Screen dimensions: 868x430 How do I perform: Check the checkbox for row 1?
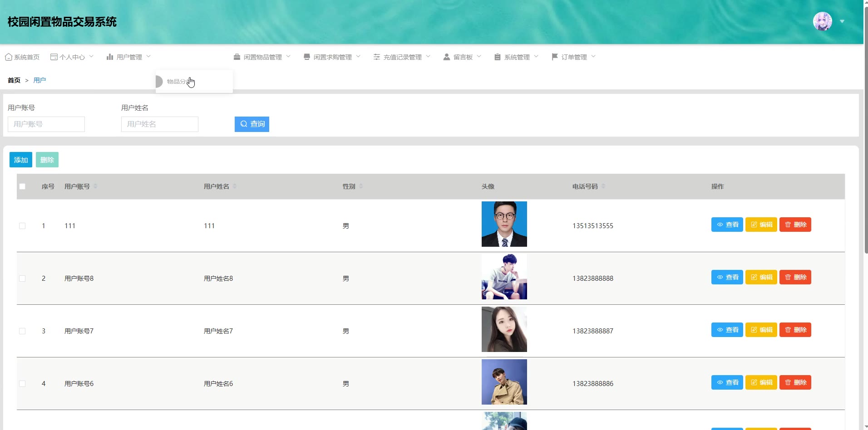click(x=22, y=226)
